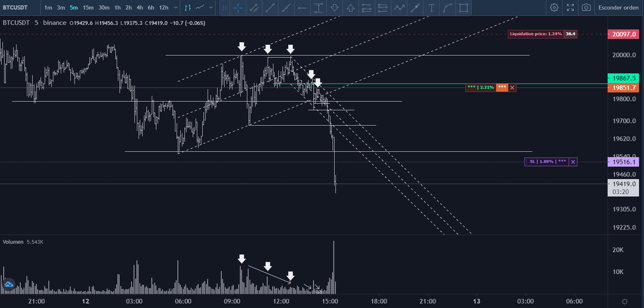Switch to the 30m timeframe

pyautogui.click(x=104, y=8)
